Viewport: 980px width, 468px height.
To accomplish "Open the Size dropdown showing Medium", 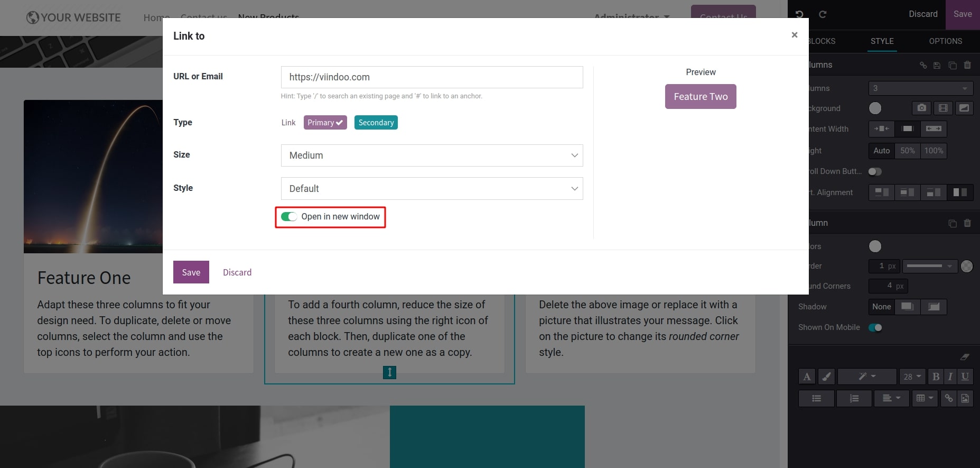I will tap(432, 155).
